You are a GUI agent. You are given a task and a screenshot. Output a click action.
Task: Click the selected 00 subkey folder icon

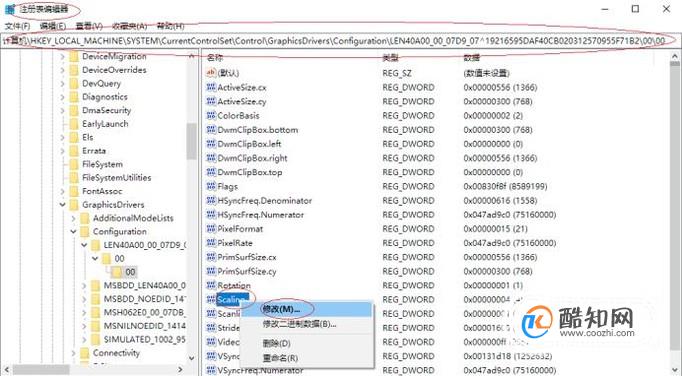pos(117,272)
